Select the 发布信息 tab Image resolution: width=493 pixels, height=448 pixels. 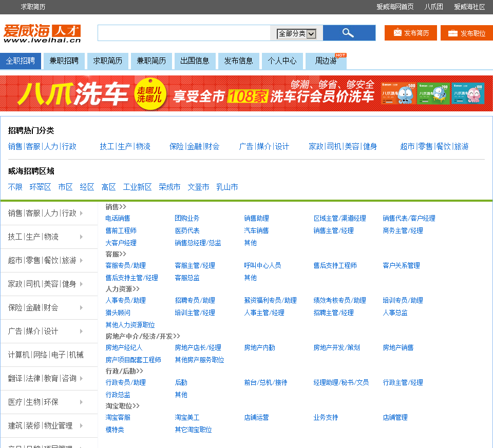[x=239, y=61]
